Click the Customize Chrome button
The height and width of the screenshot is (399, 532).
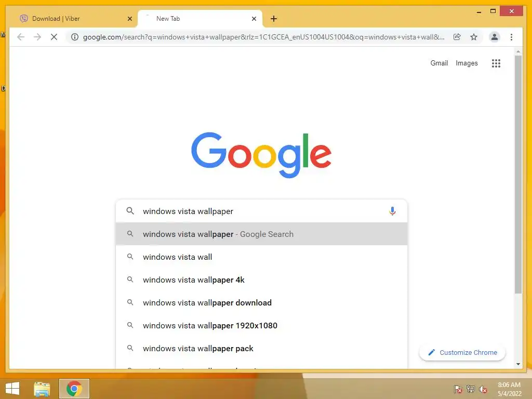462,353
